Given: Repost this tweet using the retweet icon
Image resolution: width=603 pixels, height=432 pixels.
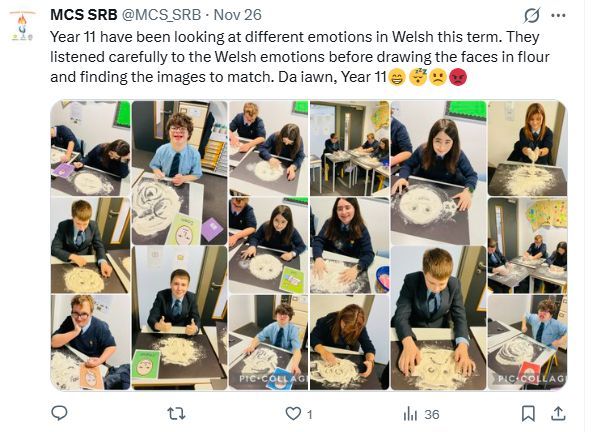Looking at the screenshot, I should (x=176, y=413).
